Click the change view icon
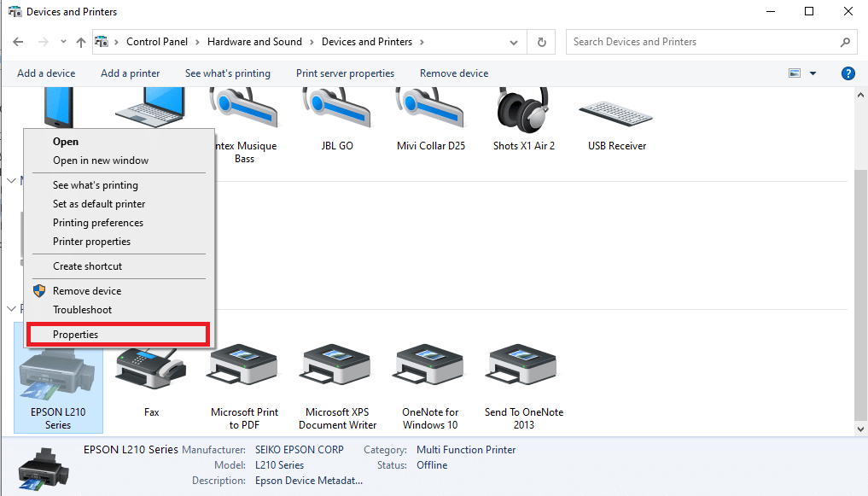Viewport: 868px width, 496px height. (x=795, y=73)
